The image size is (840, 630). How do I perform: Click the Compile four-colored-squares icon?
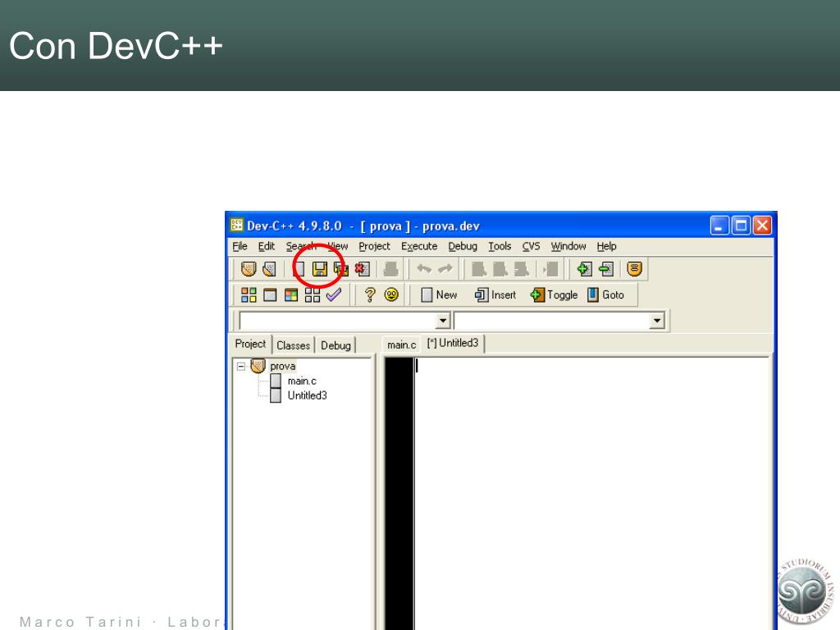249,294
